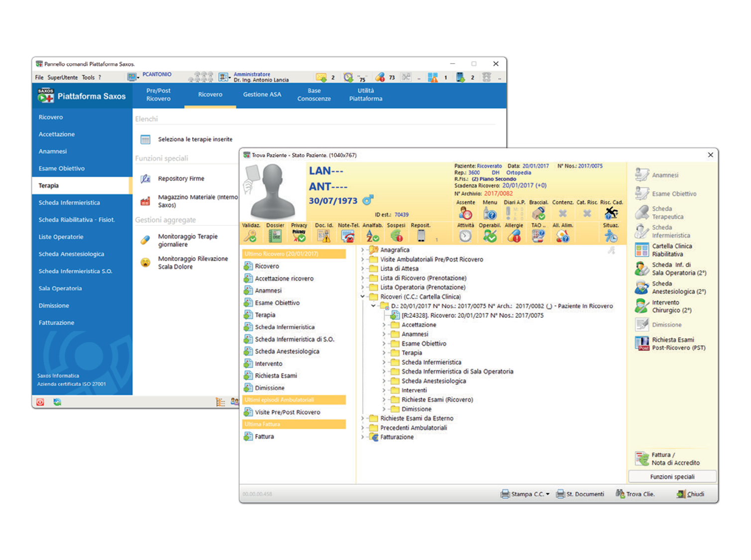Open Stampa C.C. dropdown arrow
The width and height of the screenshot is (751, 560).
click(547, 494)
